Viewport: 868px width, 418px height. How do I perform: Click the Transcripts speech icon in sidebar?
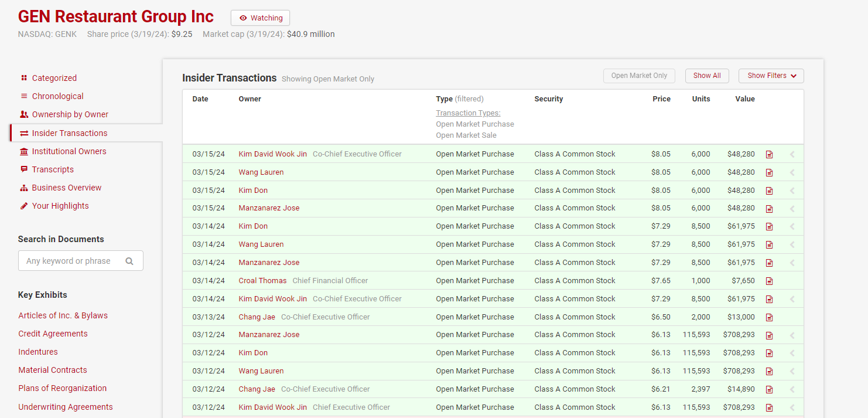pyautogui.click(x=24, y=169)
